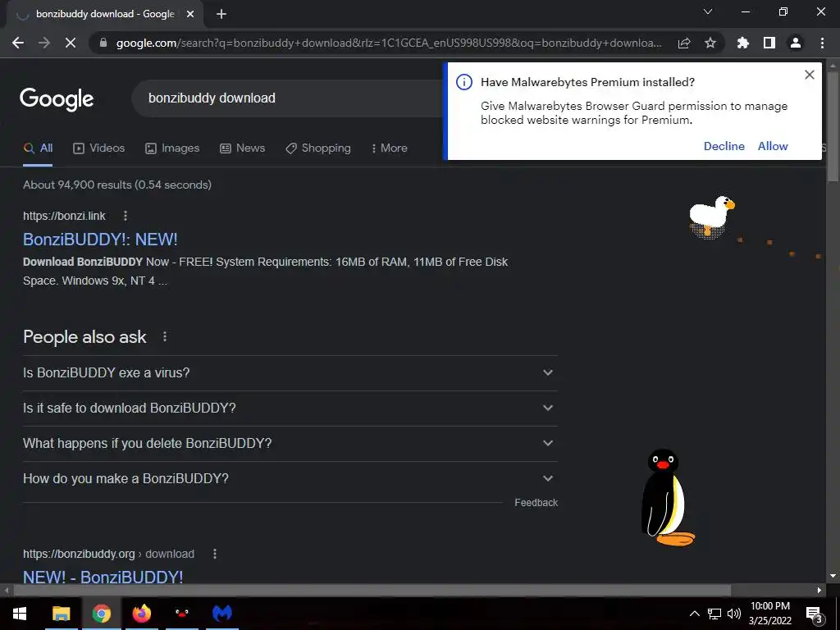Image resolution: width=840 pixels, height=630 pixels.
Task: Click the horizontal scrollbar thumb
Action: [372, 591]
